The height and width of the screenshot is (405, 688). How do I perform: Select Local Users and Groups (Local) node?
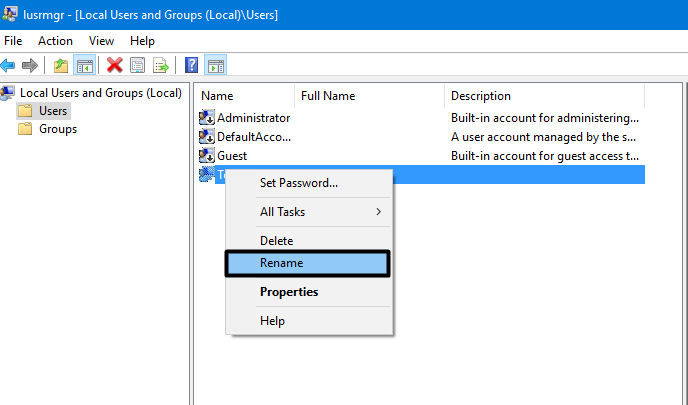(x=101, y=93)
